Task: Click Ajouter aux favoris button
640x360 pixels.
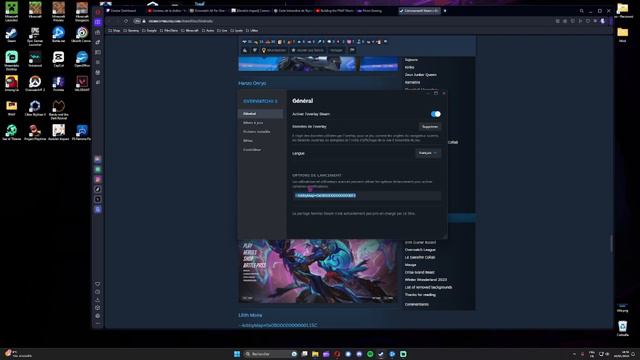Action: 307,50
